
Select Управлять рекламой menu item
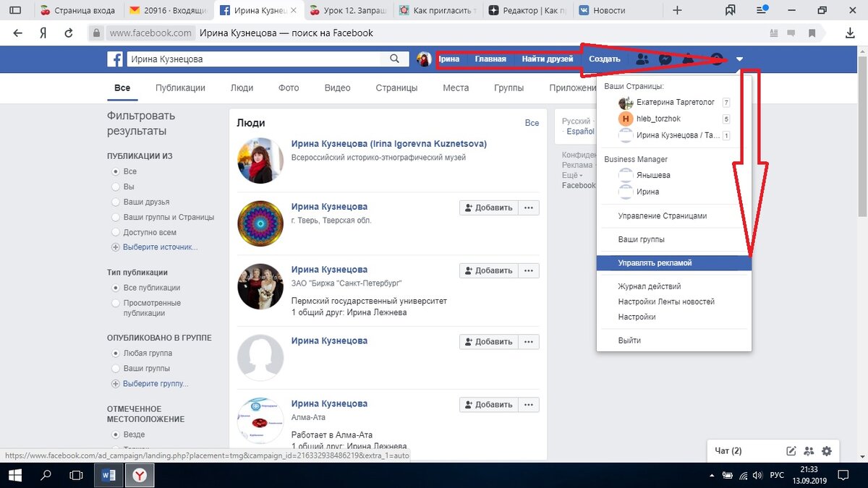[x=674, y=263]
